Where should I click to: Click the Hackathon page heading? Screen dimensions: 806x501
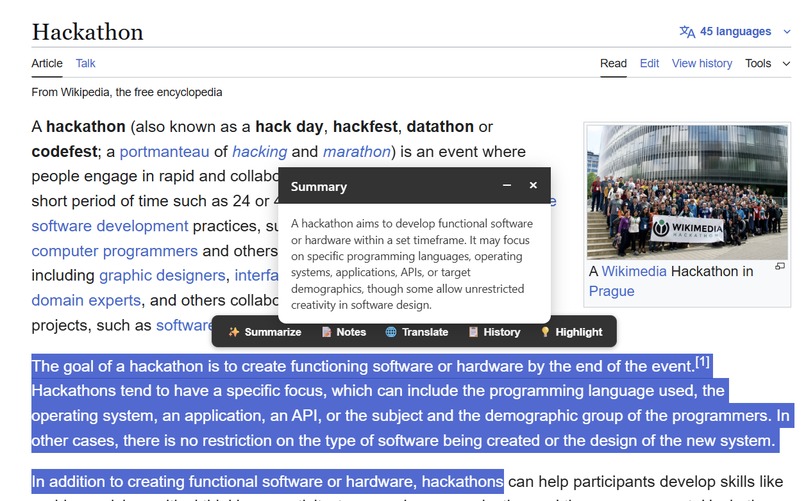coord(87,32)
